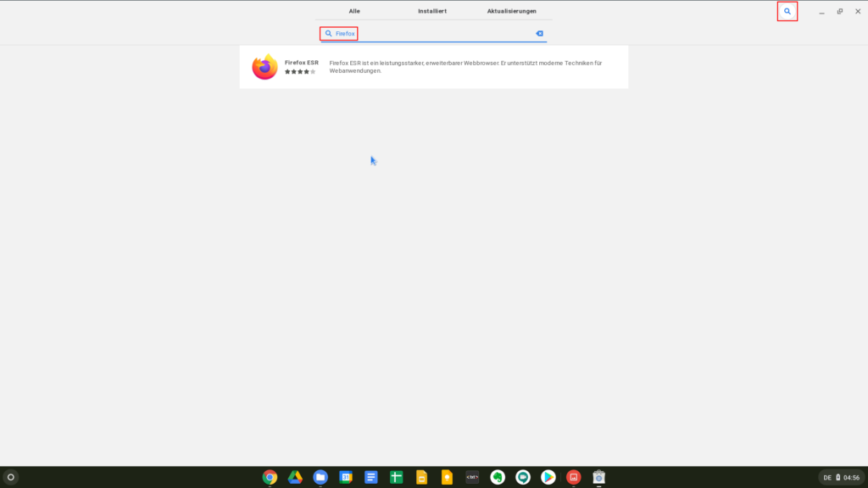The height and width of the screenshot is (488, 868).
Task: Click the Firefox ESR app title
Action: coord(302,63)
